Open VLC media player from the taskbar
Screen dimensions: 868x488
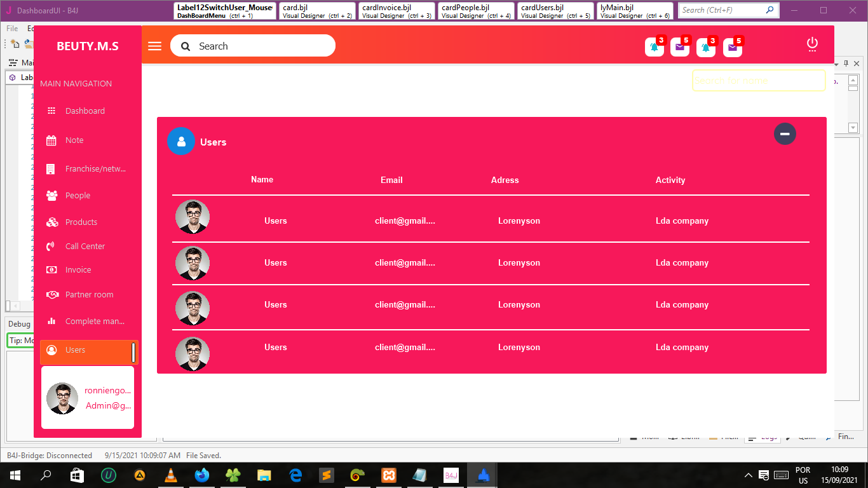coord(171,475)
